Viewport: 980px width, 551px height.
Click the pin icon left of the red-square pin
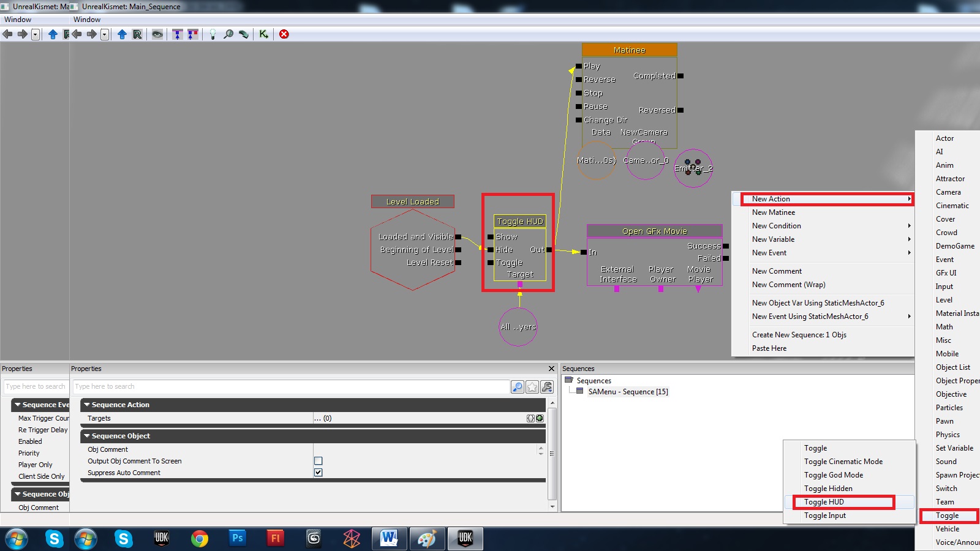[178, 34]
